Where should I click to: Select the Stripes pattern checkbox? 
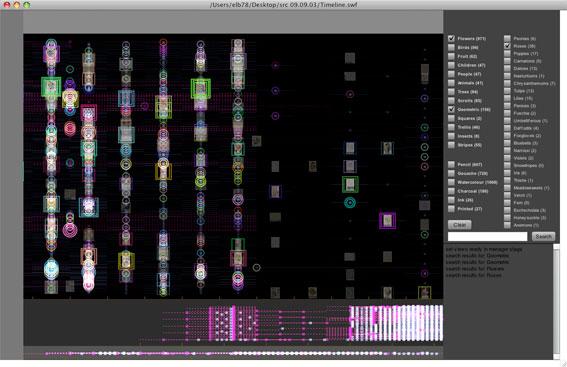tap(451, 145)
